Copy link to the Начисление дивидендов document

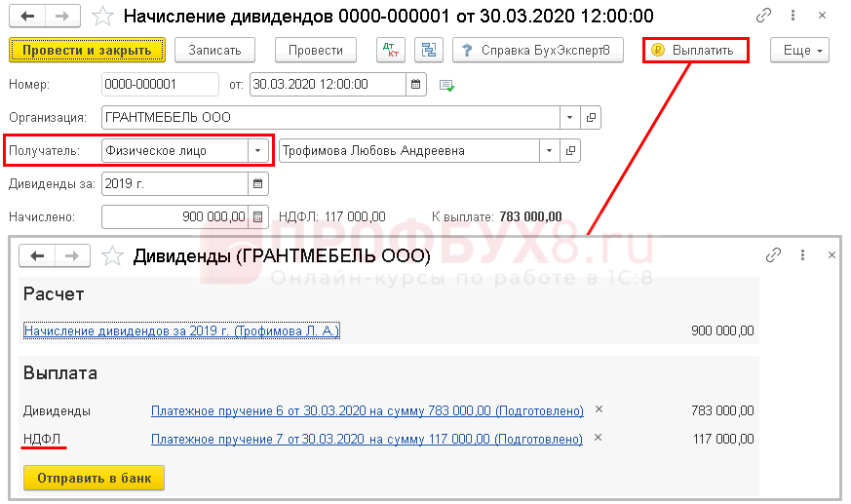[763, 16]
